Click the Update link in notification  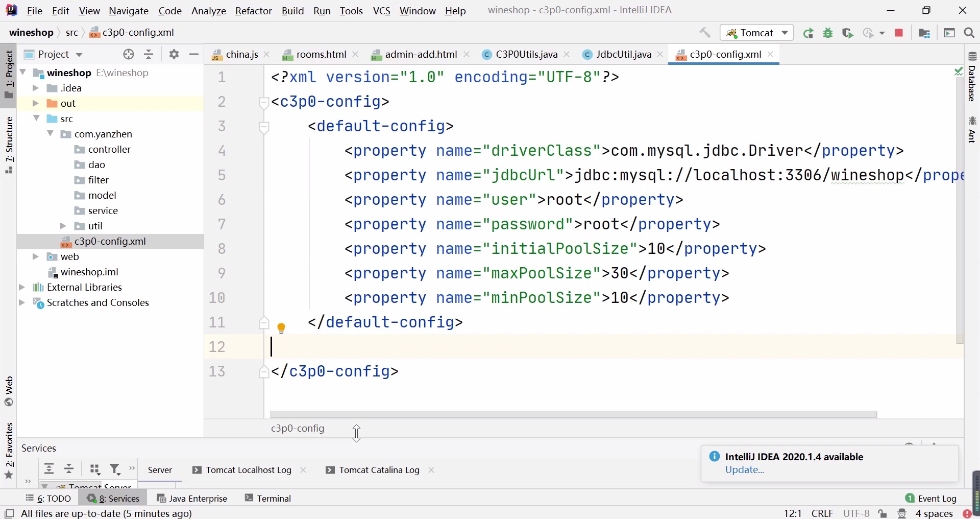tap(745, 470)
